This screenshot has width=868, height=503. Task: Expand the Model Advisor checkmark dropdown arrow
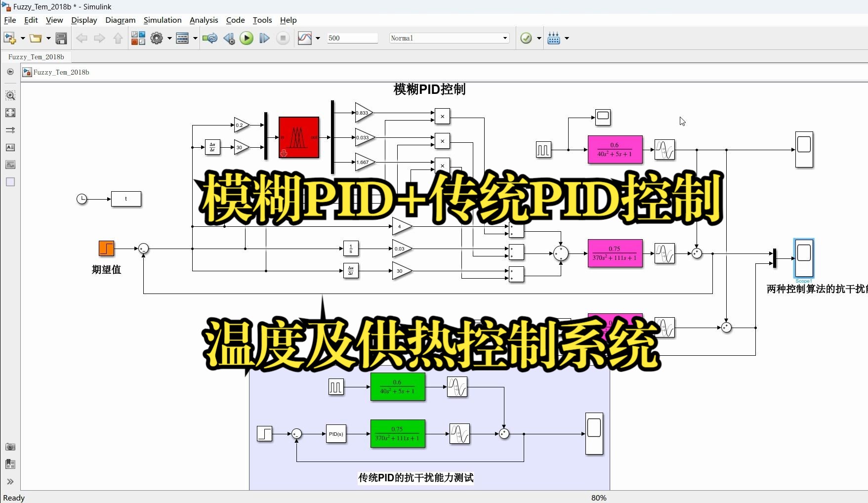pos(539,38)
